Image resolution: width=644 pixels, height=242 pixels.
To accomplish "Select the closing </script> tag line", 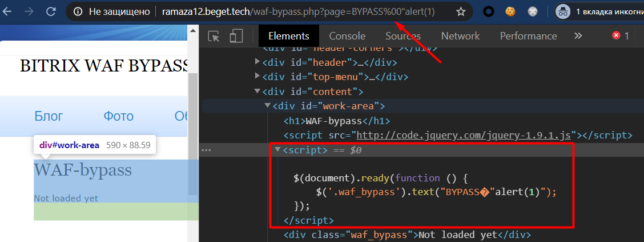I will coord(309,220).
